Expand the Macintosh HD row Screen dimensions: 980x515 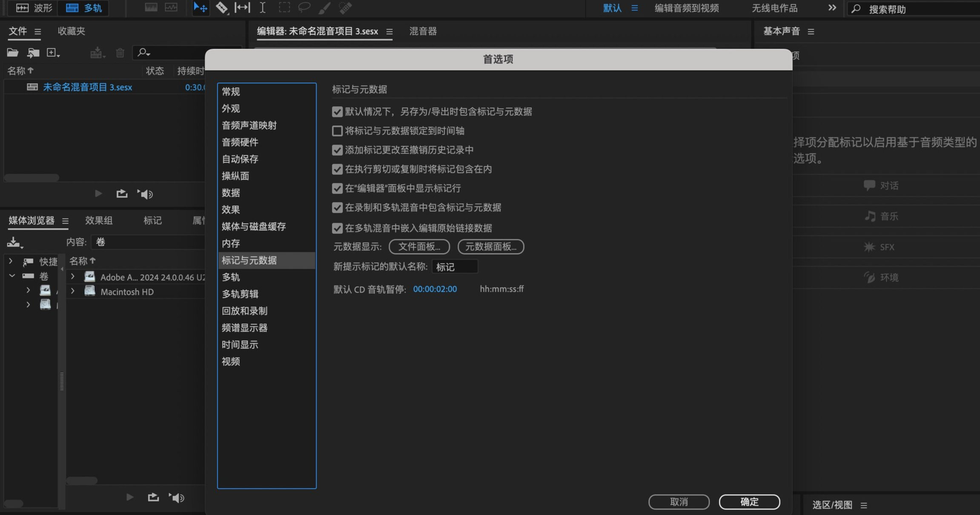click(x=73, y=291)
